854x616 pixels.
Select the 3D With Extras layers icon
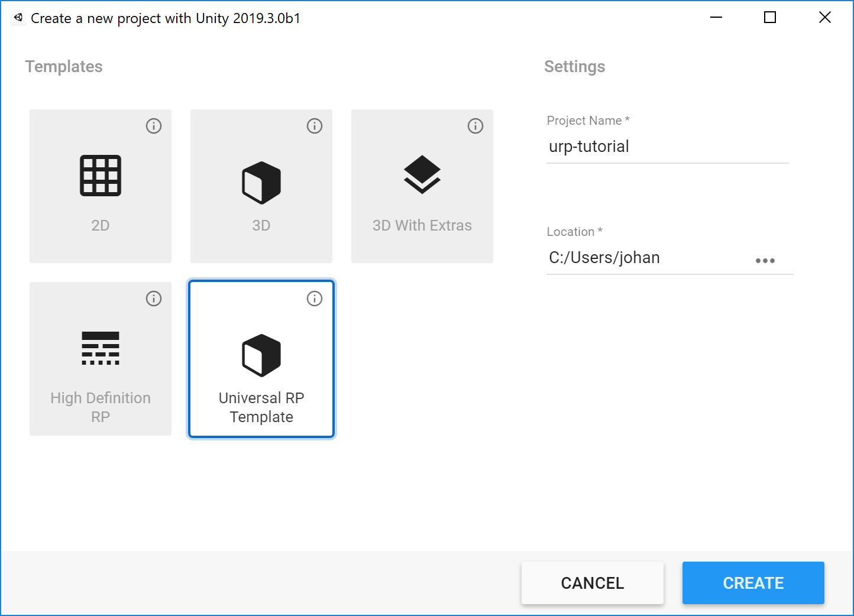click(x=422, y=174)
